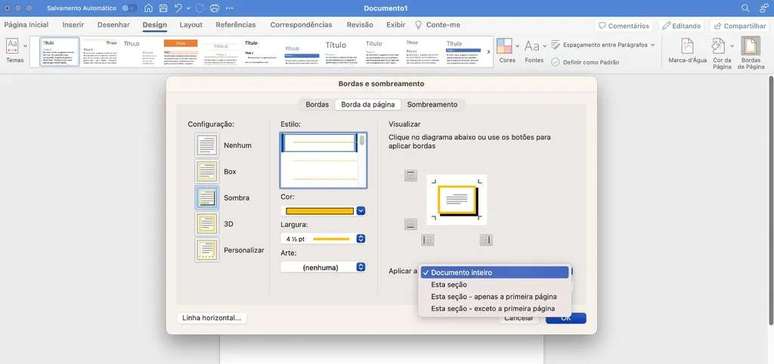The width and height of the screenshot is (774, 364).
Task: Switch to Inserir ribbon tab
Action: [73, 25]
